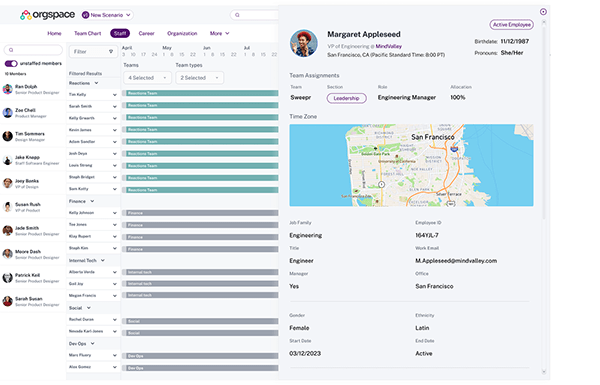Collapse the Social group
Viewport: 600px width, 385px height.
click(89, 308)
